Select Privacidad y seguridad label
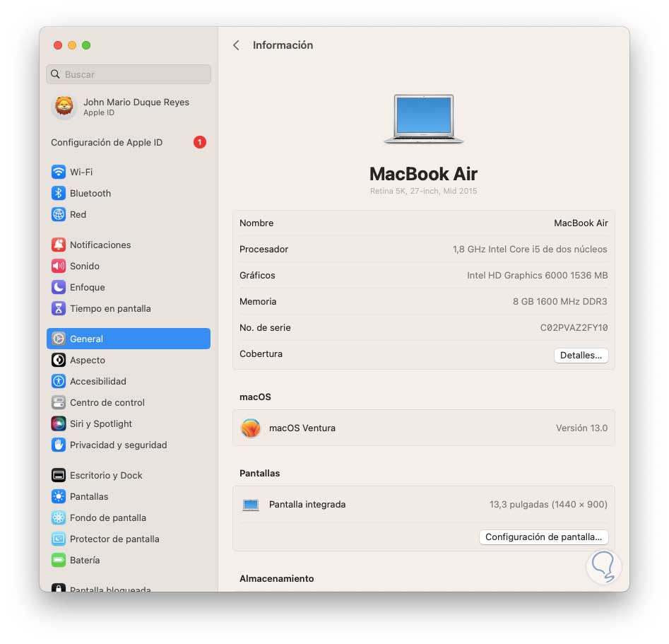Screen dimensions: 669x644 [118, 445]
